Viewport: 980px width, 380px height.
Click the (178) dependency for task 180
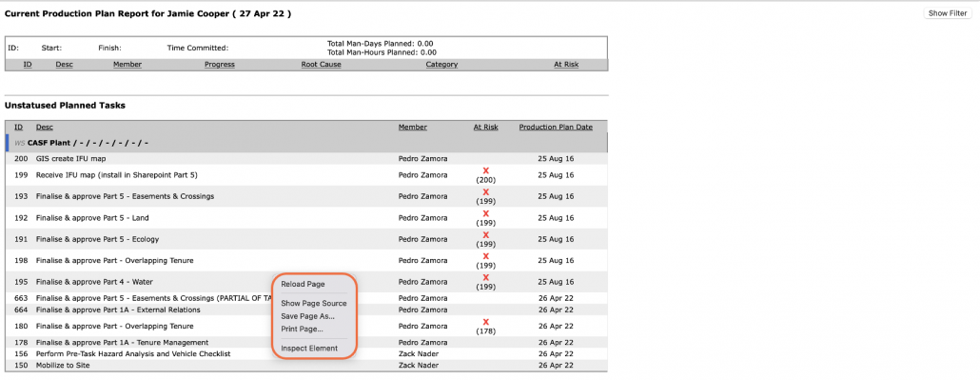[x=485, y=331]
